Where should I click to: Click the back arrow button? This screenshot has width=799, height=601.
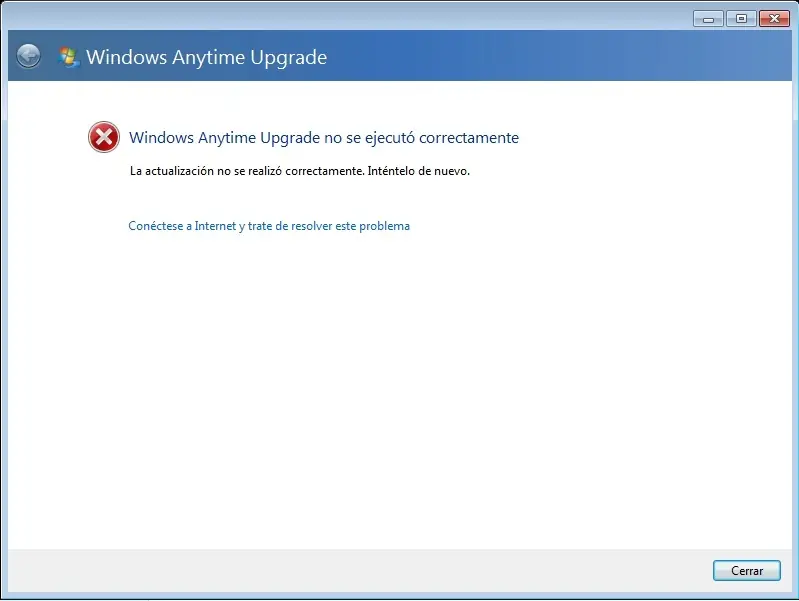click(x=28, y=56)
